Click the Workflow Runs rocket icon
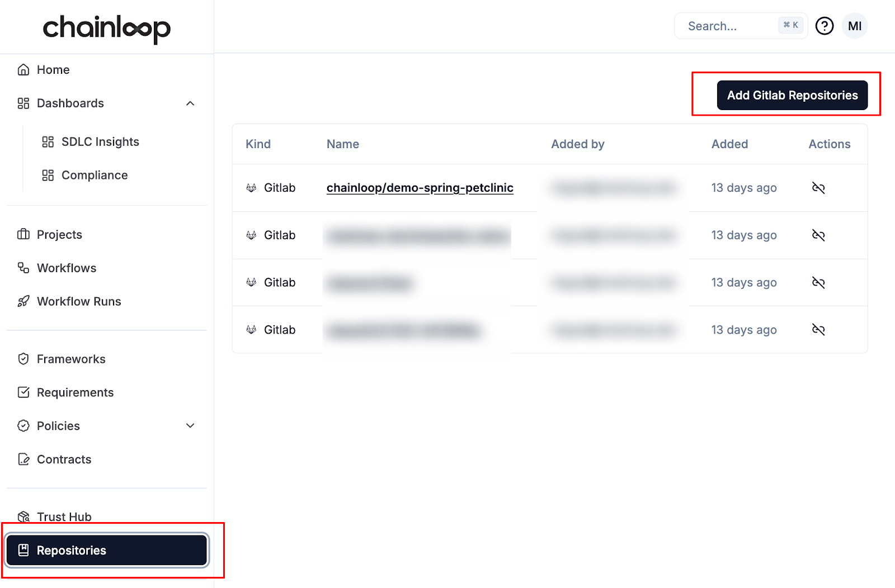 coord(23,302)
